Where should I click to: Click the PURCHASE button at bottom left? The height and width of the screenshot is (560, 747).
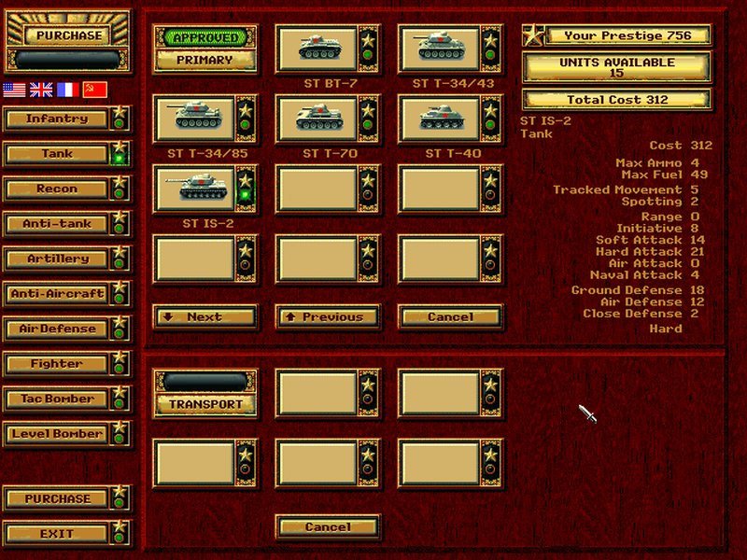56,500
